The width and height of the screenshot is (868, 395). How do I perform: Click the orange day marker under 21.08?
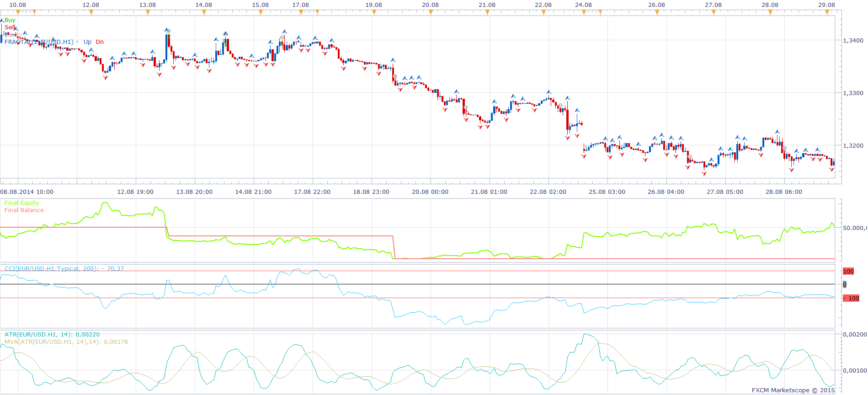[x=487, y=12]
